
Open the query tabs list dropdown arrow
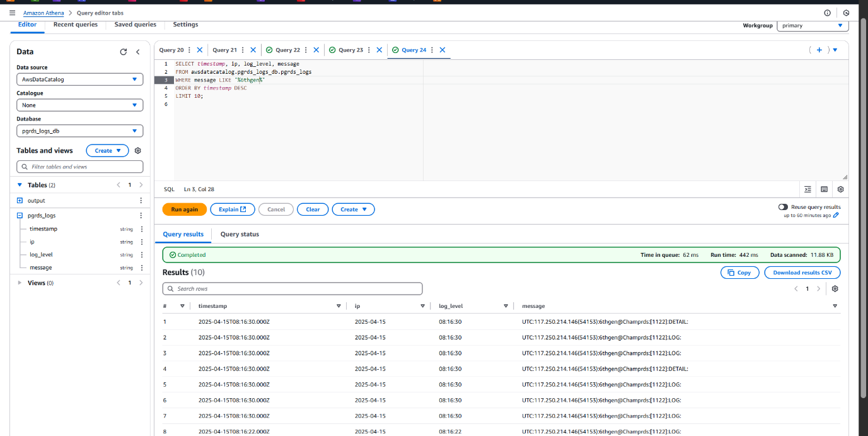(x=835, y=50)
